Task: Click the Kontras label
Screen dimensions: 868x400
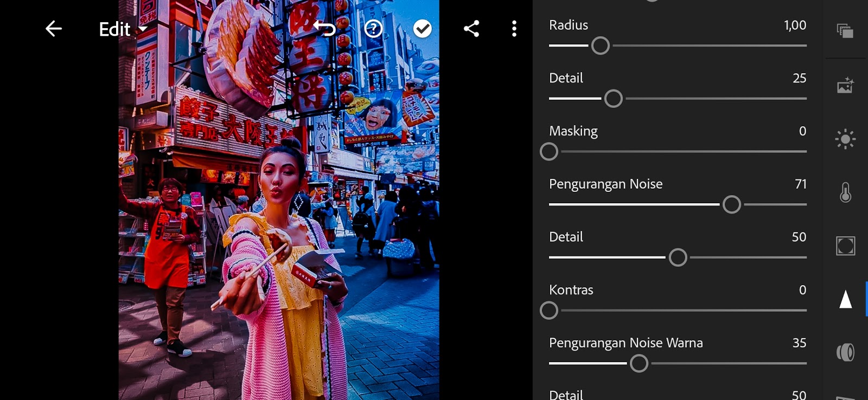Action: click(571, 290)
